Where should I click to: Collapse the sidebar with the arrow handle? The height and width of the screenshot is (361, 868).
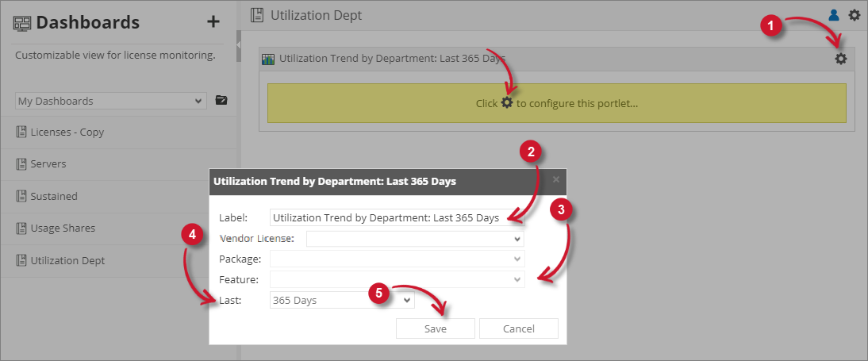pyautogui.click(x=239, y=44)
